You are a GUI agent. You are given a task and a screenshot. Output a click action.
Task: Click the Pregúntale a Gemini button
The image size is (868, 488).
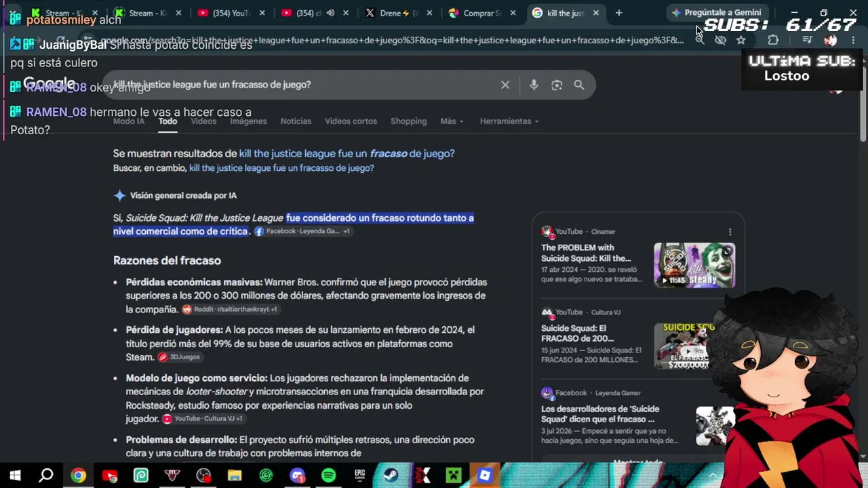716,13
